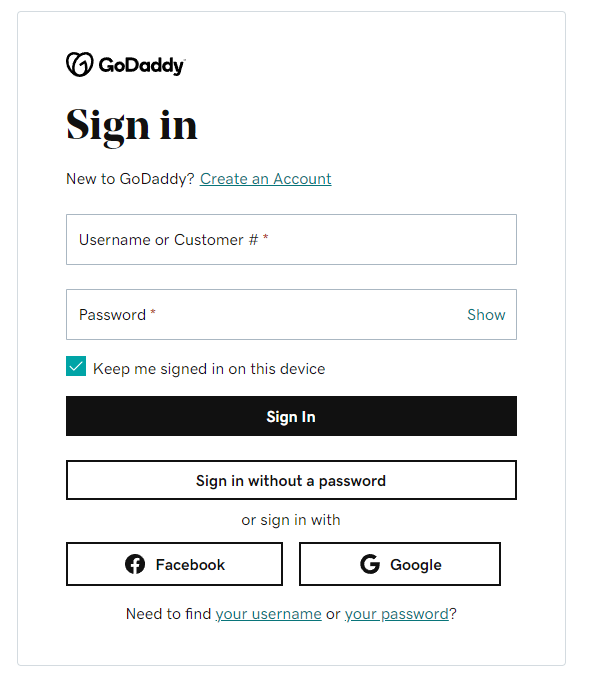Choose Sign in without a password

point(291,480)
